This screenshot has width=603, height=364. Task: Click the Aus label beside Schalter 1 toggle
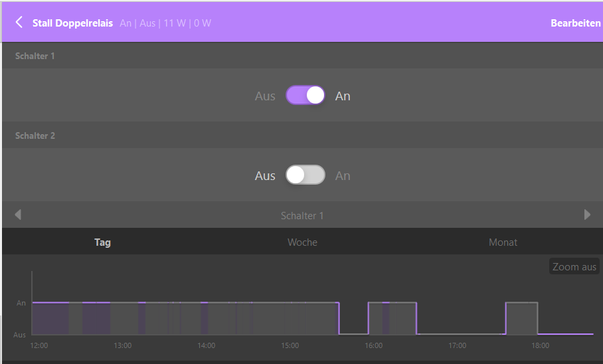[265, 96]
